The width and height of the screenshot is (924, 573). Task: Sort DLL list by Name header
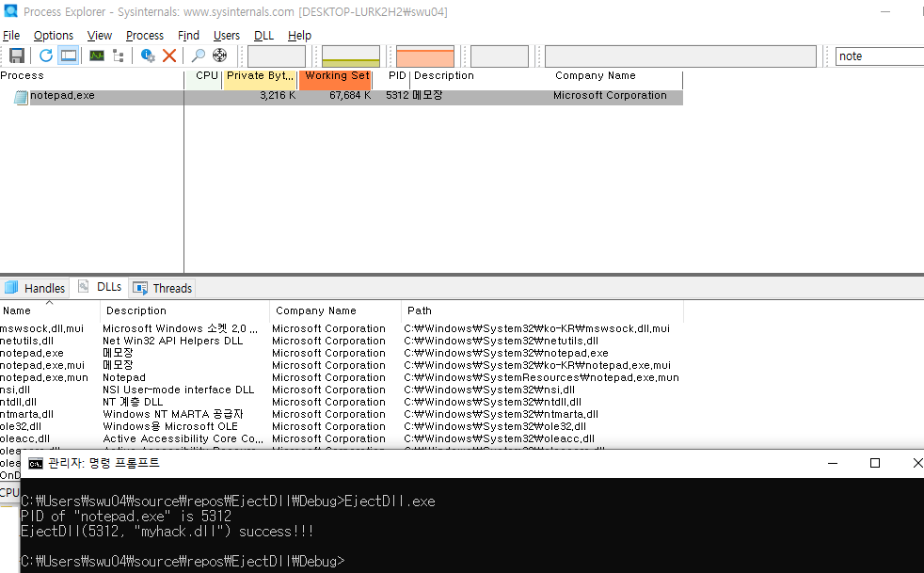click(x=50, y=310)
